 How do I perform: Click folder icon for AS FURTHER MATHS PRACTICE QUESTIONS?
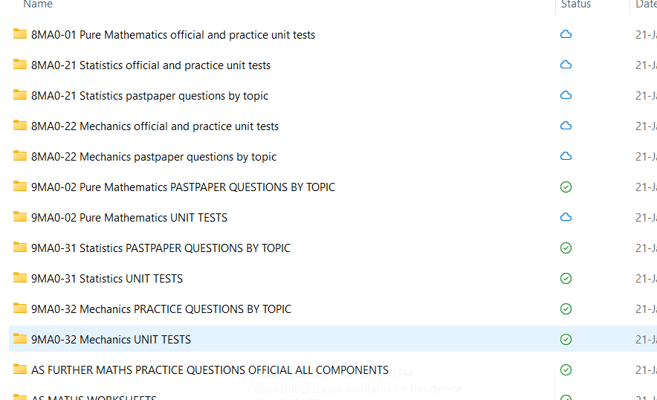tap(20, 369)
